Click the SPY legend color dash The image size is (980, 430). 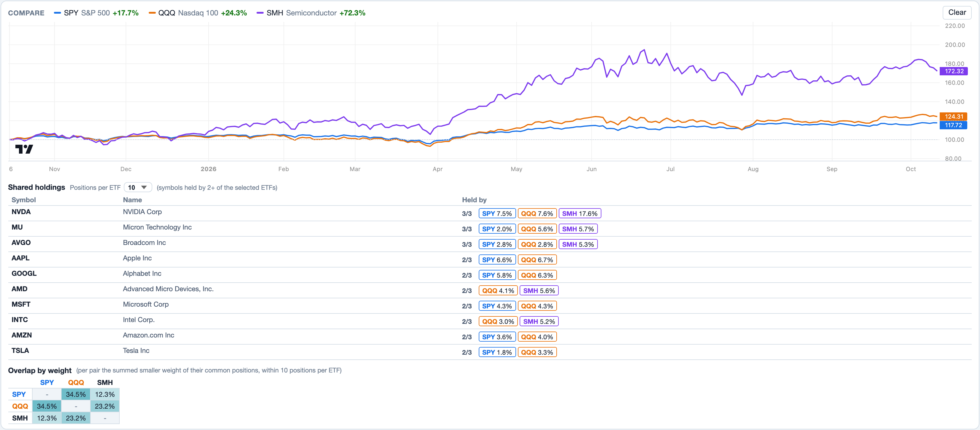(57, 13)
